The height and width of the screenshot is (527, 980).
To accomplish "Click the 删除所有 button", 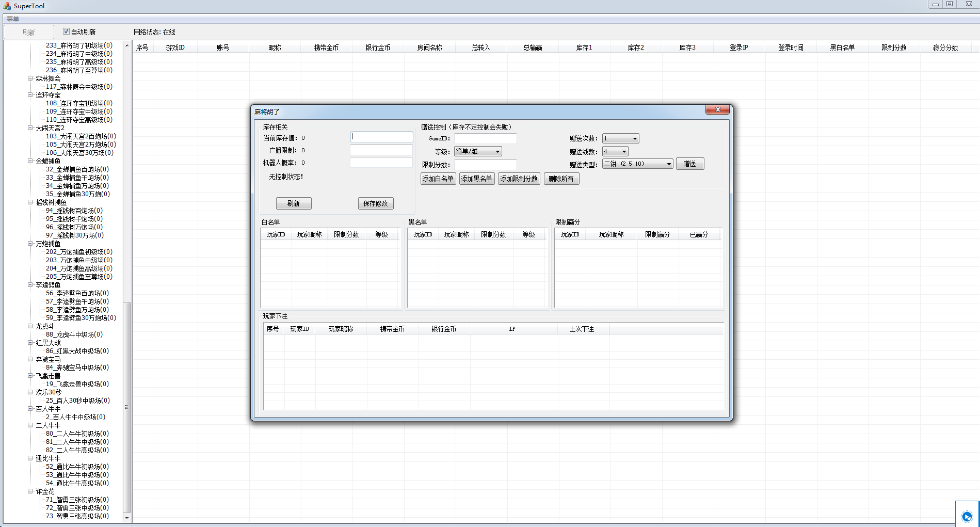I will point(561,179).
